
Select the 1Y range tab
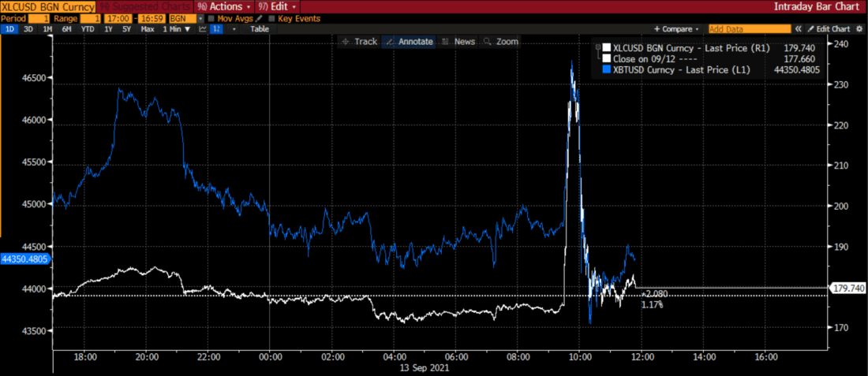(109, 28)
